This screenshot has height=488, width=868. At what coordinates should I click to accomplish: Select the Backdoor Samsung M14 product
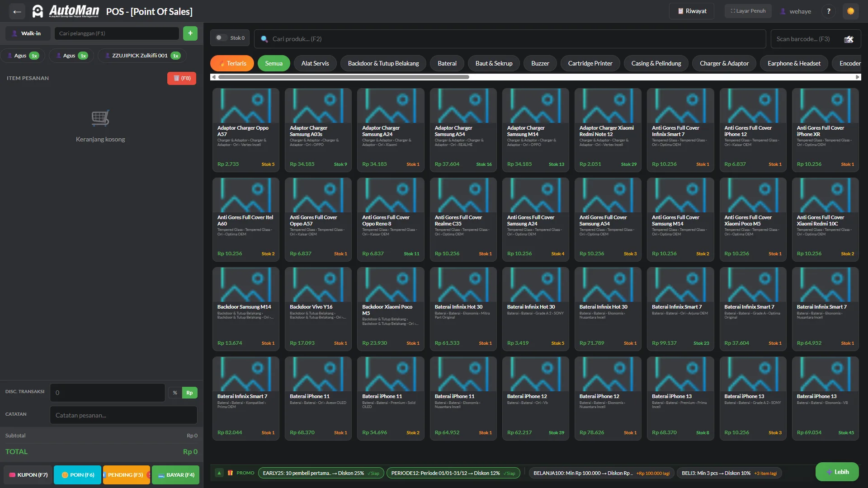pyautogui.click(x=246, y=309)
